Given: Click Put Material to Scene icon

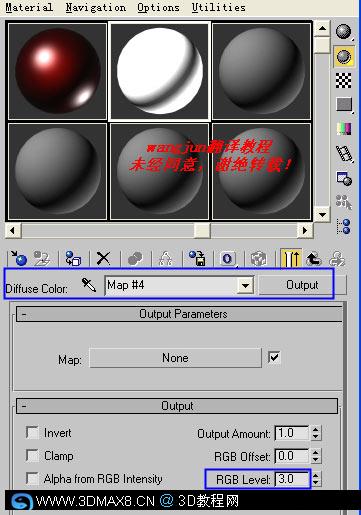Looking at the screenshot, I should point(42,259).
